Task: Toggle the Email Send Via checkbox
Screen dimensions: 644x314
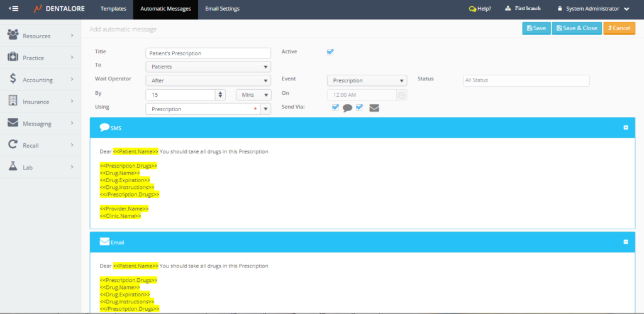Action: (359, 107)
